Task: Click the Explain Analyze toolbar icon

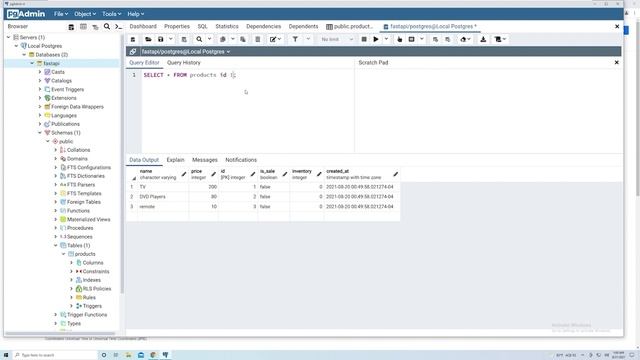Action: [x=411, y=39]
